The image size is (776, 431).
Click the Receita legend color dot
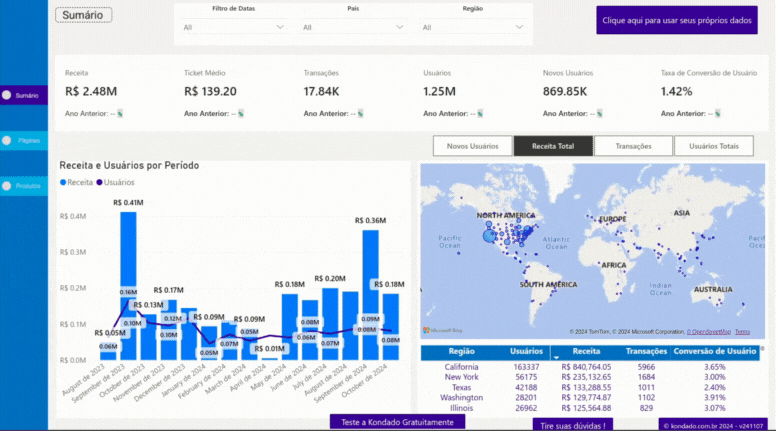[x=63, y=183]
